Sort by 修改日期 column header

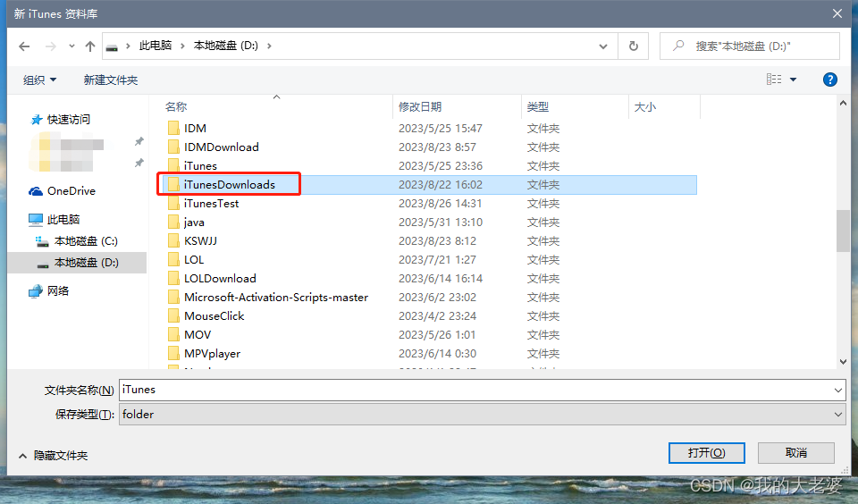420,106
